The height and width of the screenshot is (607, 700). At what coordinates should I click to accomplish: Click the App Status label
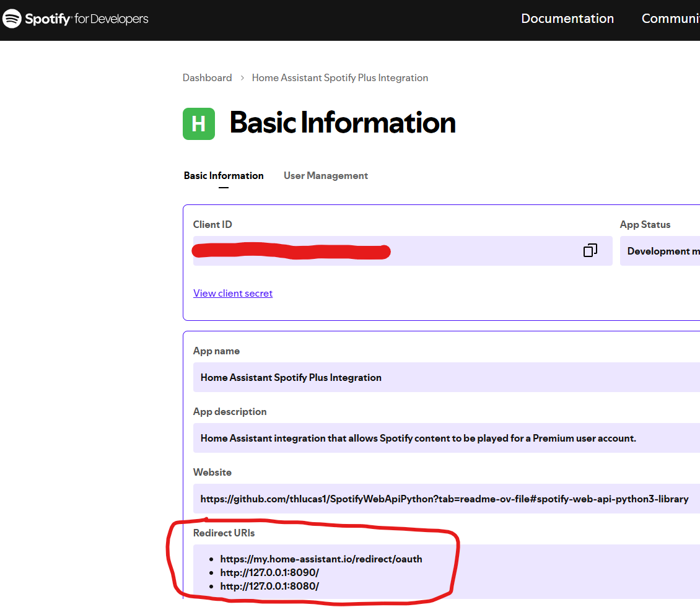point(645,224)
